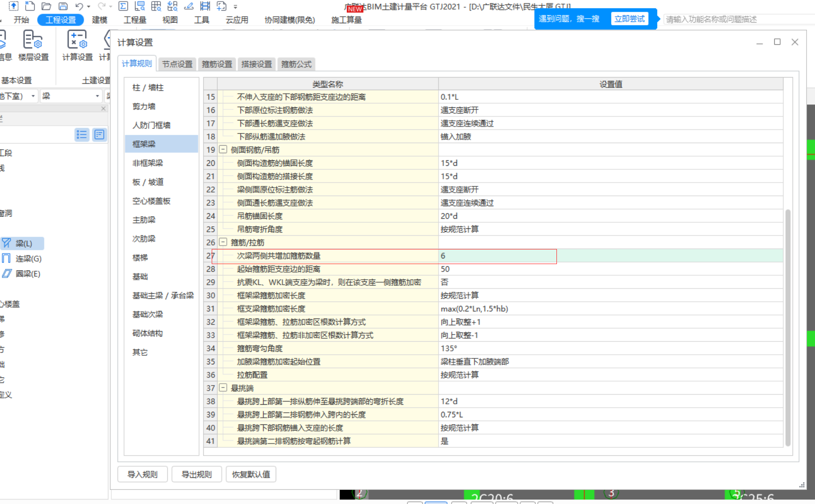Image resolution: width=815 pixels, height=504 pixels.
Task: Open a file via the folder icon
Action: coord(46,6)
